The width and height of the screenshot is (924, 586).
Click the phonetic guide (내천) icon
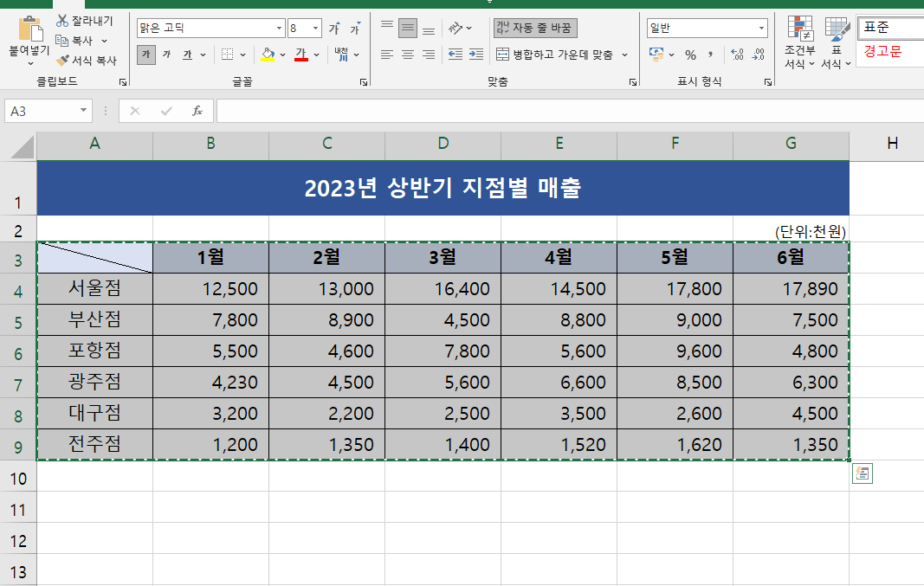341,55
